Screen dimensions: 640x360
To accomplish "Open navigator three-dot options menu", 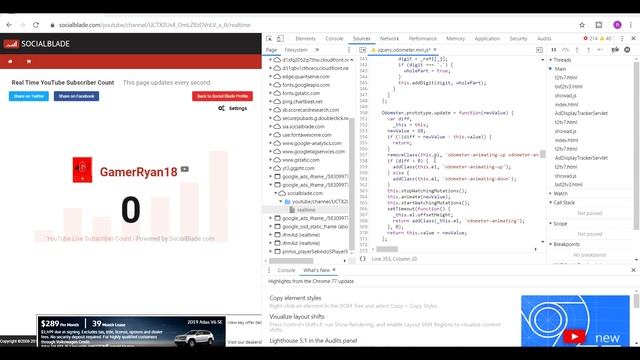I will (349, 50).
